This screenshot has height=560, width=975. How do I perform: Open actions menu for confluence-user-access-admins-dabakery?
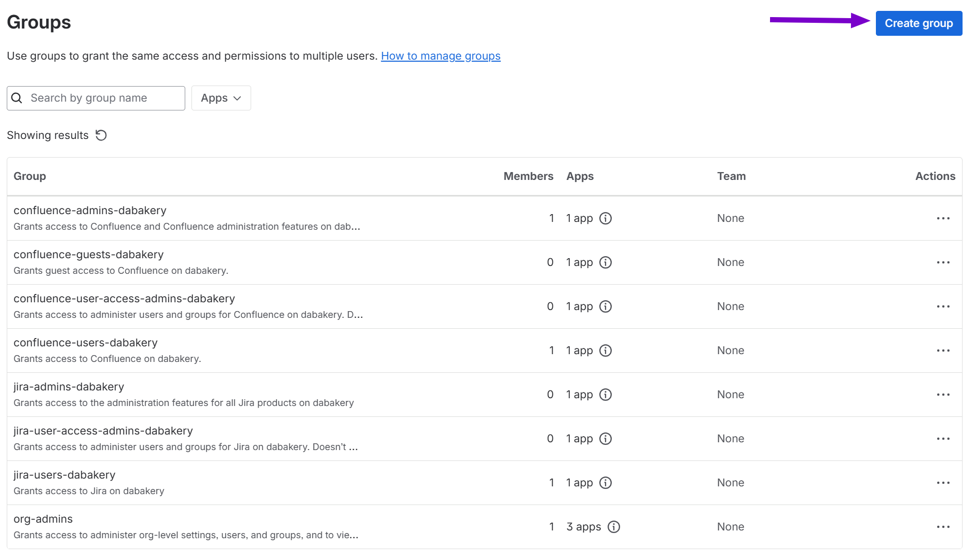943,306
